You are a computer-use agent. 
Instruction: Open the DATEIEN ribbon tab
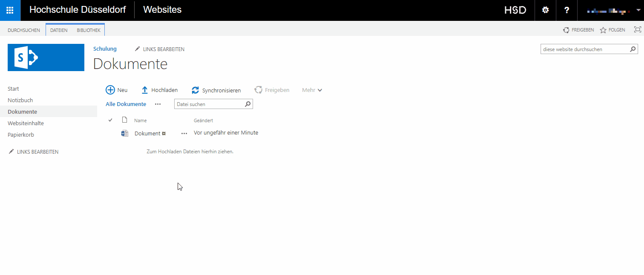click(x=59, y=30)
